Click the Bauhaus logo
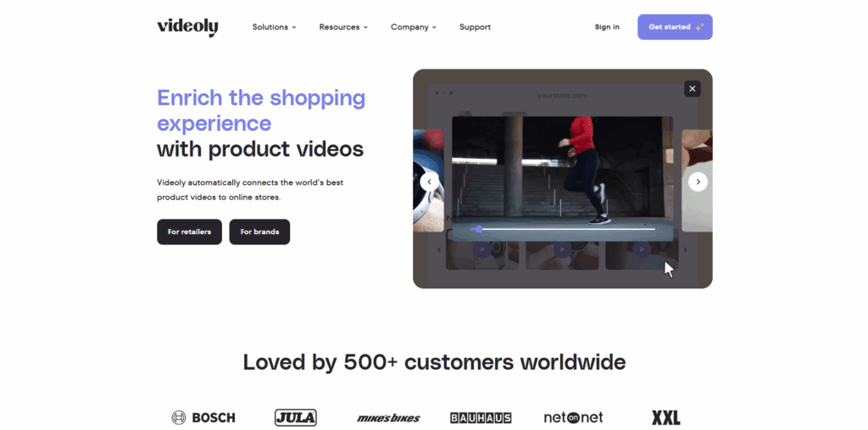The image size is (868, 430). 481,418
